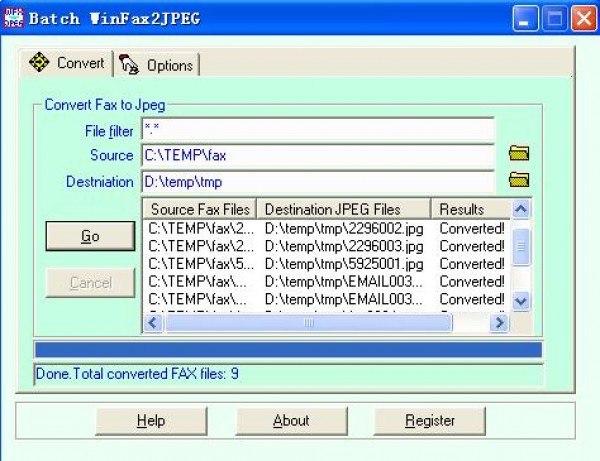
Task: Open the About dialog button
Action: (292, 421)
